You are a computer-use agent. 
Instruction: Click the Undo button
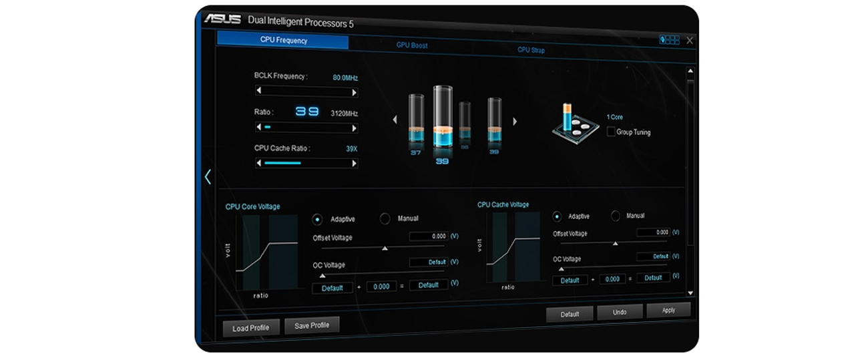coord(620,312)
